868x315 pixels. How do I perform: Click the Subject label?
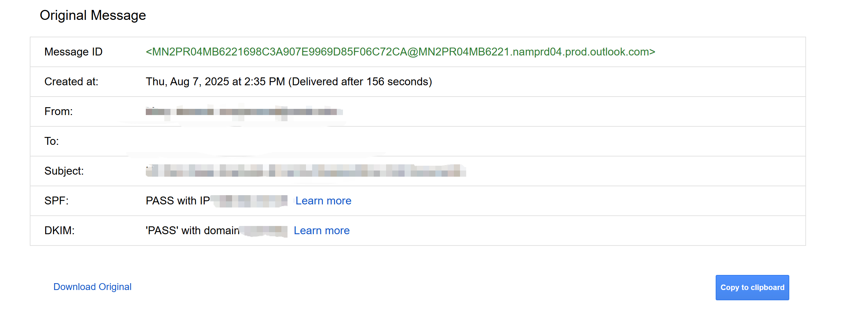[64, 171]
